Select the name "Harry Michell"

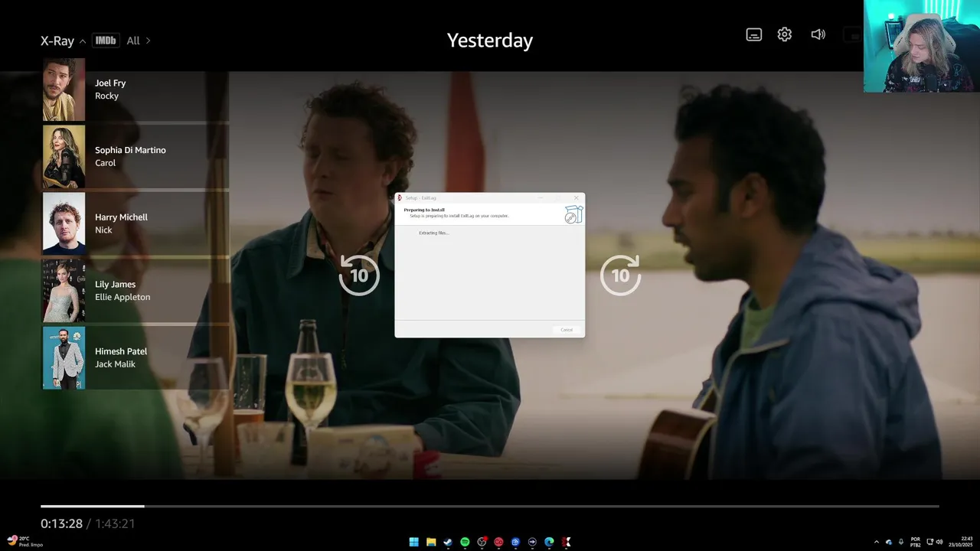(x=121, y=217)
